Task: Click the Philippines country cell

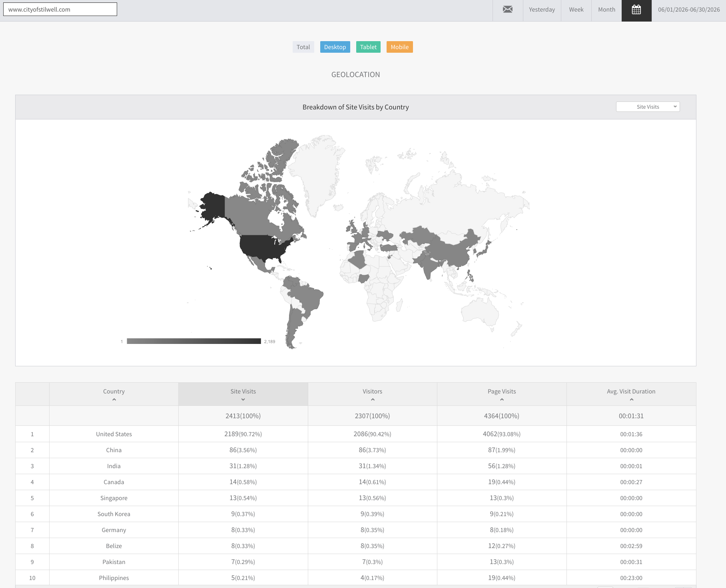Action: coord(114,578)
